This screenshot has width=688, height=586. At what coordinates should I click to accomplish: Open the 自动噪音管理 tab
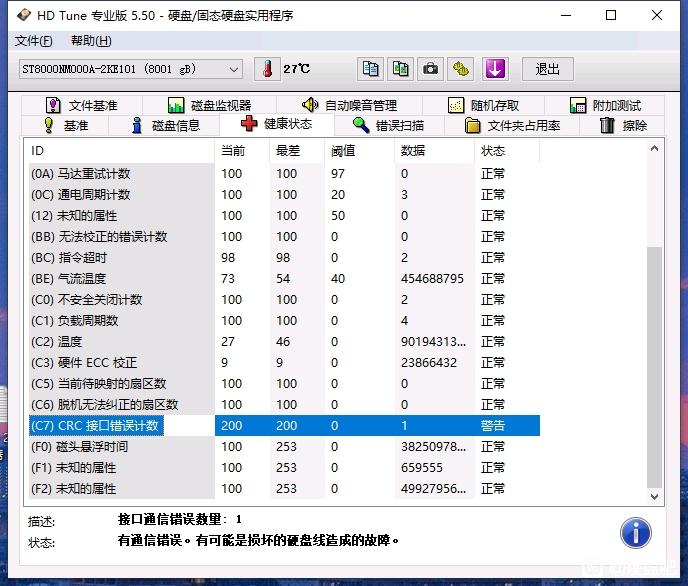[349, 105]
